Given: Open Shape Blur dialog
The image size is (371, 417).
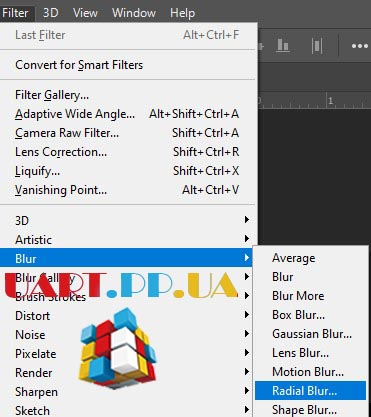Looking at the screenshot, I should (x=311, y=409).
